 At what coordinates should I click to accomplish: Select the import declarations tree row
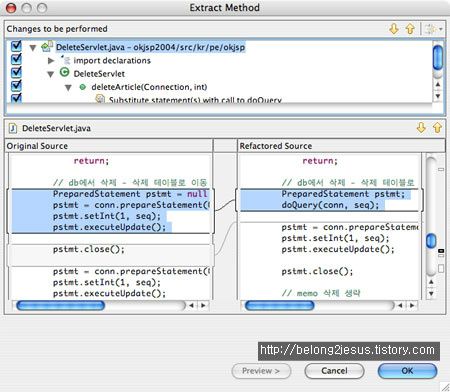(x=112, y=60)
